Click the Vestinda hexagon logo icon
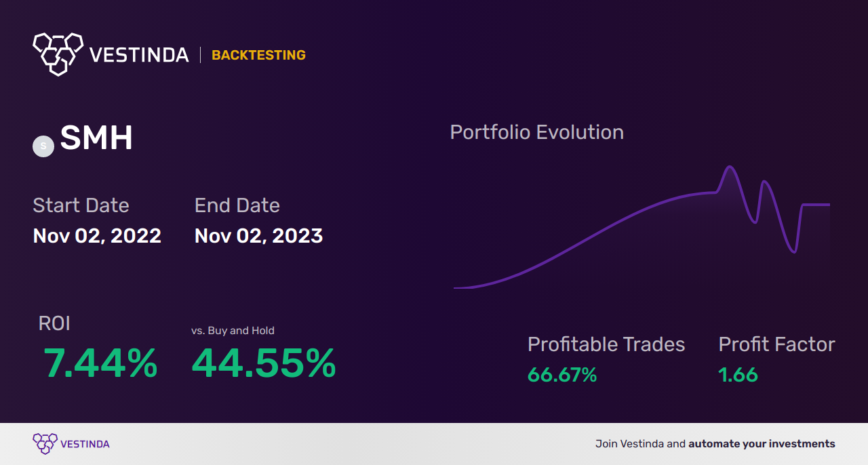868x465 pixels. tap(58, 54)
